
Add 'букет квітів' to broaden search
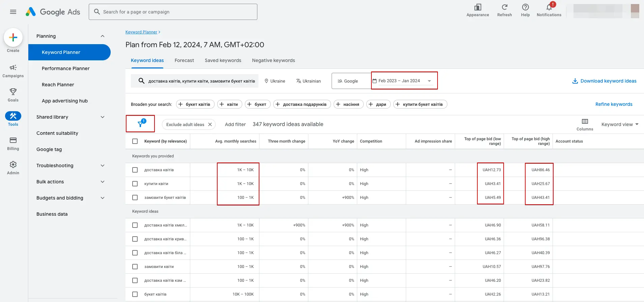pos(195,104)
